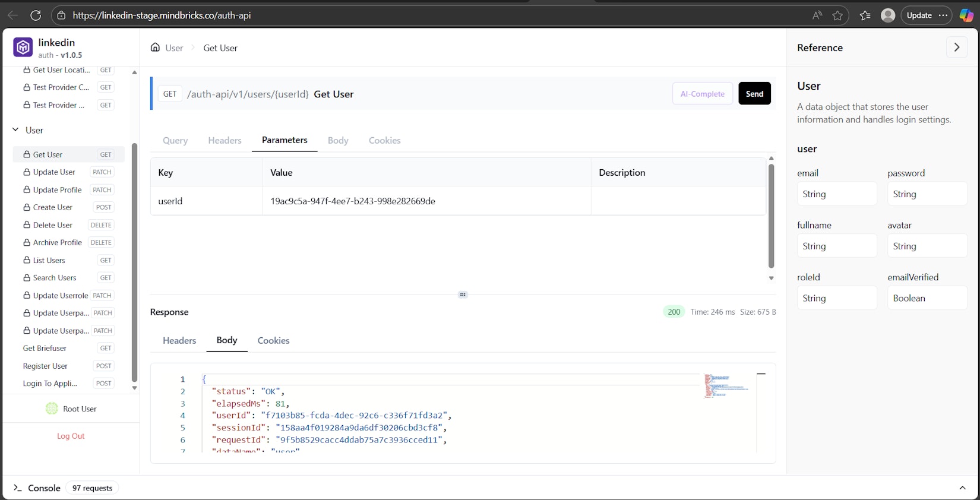
Task: Click the drag handle above Response
Action: click(463, 295)
